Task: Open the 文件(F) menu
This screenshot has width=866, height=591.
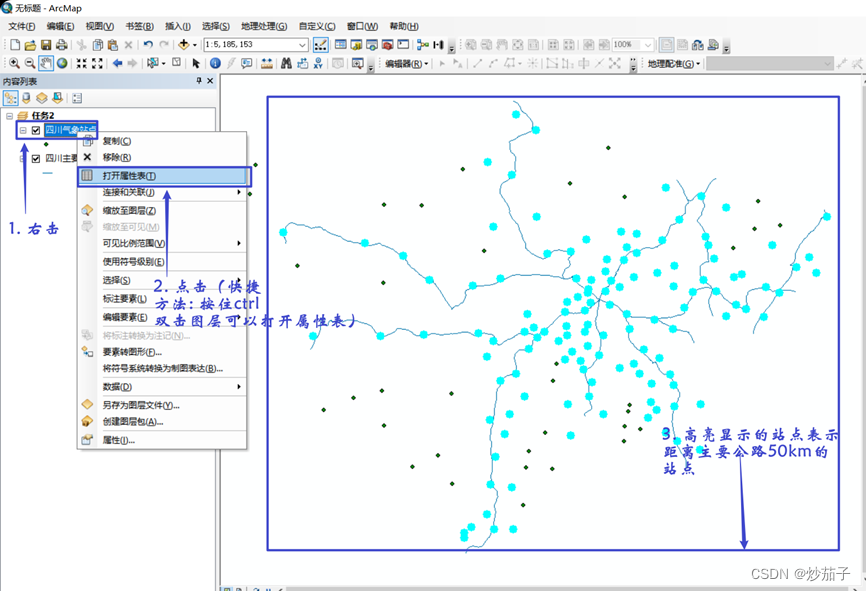Action: pos(22,27)
